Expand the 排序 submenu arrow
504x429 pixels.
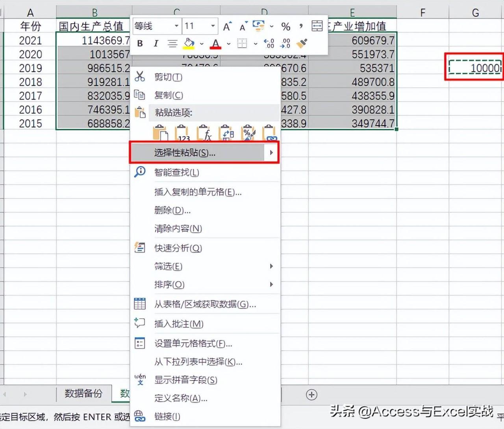pyautogui.click(x=271, y=284)
